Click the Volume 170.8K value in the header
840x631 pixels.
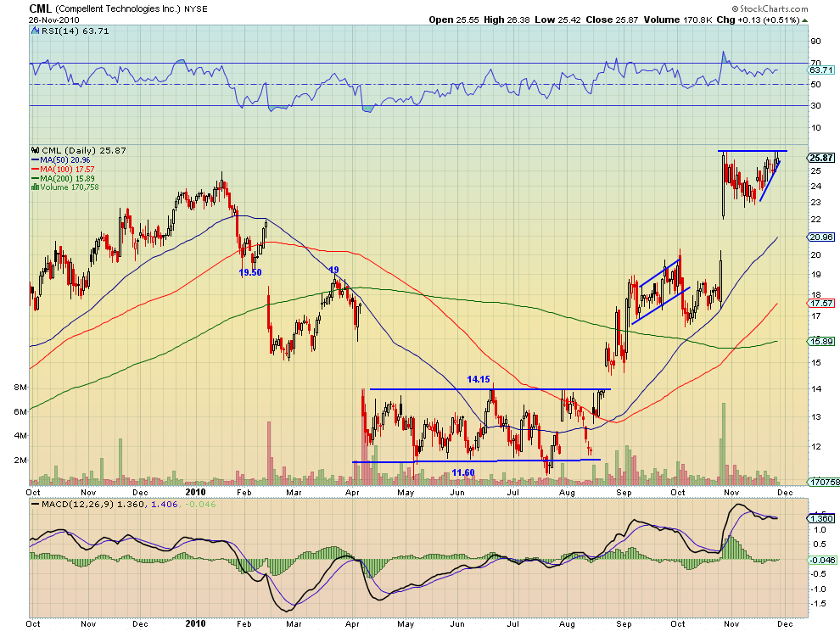point(678,20)
